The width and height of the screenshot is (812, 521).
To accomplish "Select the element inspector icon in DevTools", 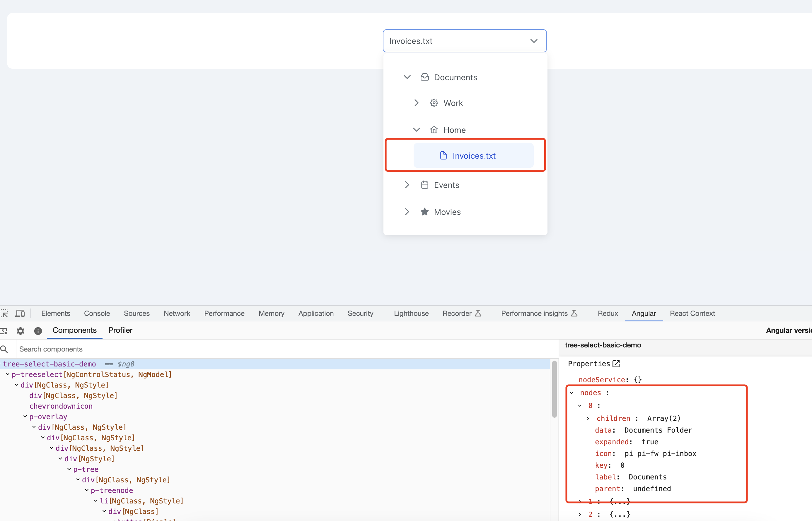I will [x=5, y=313].
